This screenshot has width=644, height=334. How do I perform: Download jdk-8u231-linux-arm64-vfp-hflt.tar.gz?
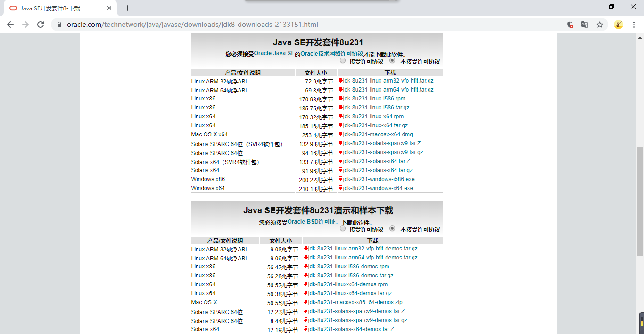(x=388, y=90)
